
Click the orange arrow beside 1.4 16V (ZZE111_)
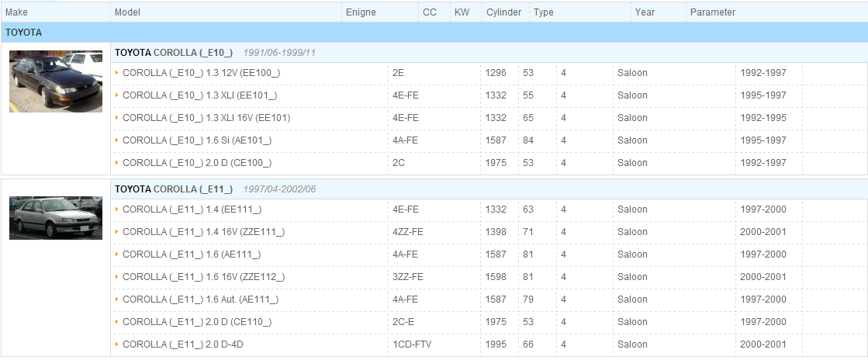(x=117, y=231)
